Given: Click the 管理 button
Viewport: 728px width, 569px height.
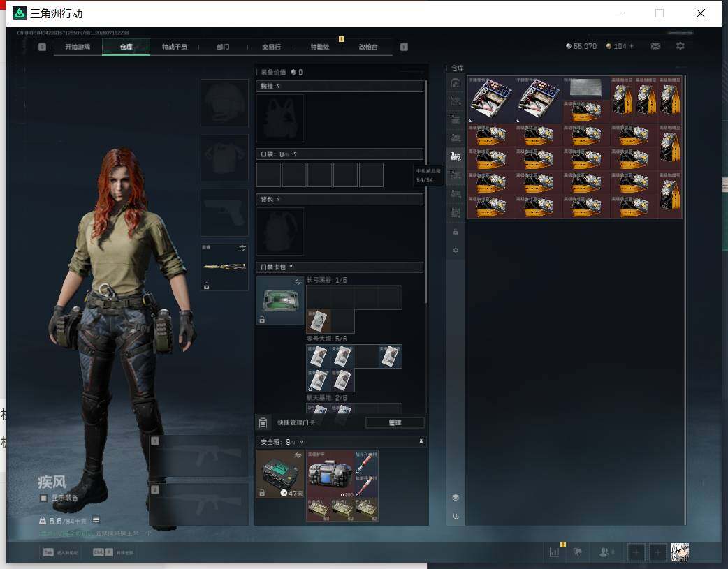Looking at the screenshot, I should pyautogui.click(x=395, y=422).
